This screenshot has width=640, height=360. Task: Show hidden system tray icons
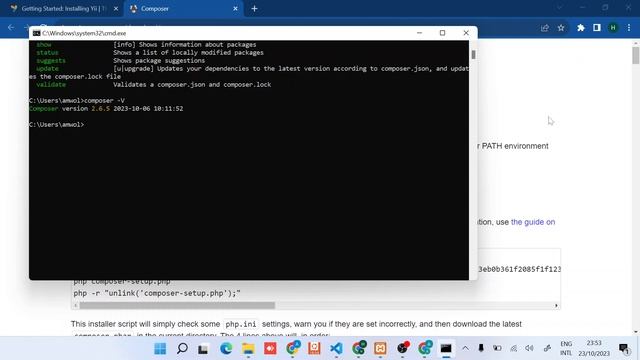coord(465,348)
